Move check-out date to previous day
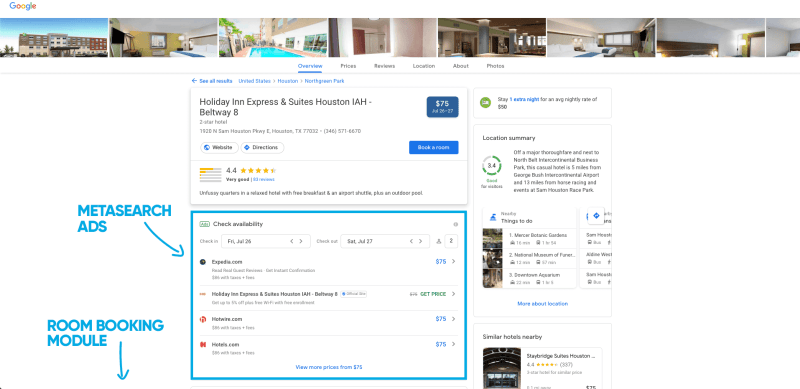The image size is (800, 389). pyautogui.click(x=411, y=241)
